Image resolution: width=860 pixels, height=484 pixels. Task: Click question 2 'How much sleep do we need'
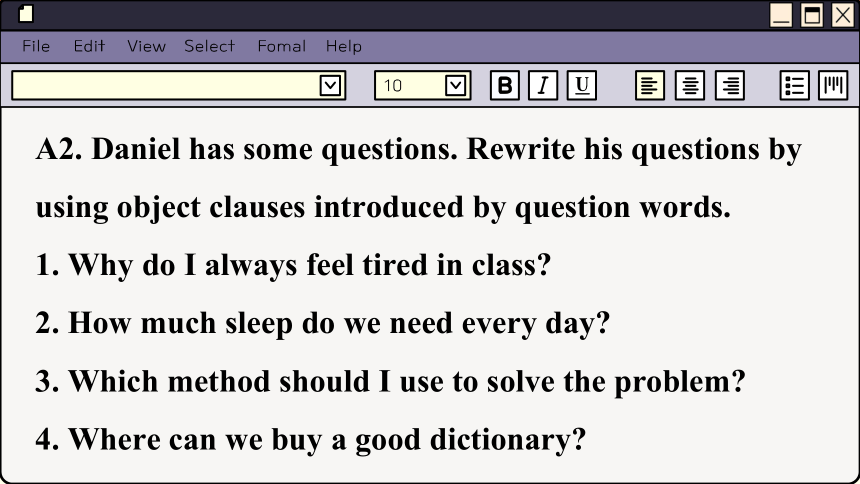(323, 324)
